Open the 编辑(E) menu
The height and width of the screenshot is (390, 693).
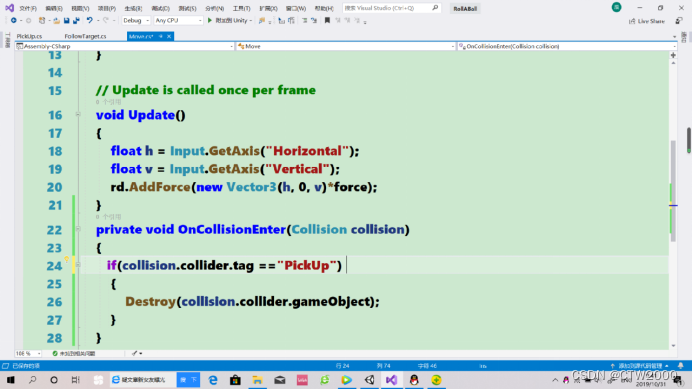tap(54, 8)
